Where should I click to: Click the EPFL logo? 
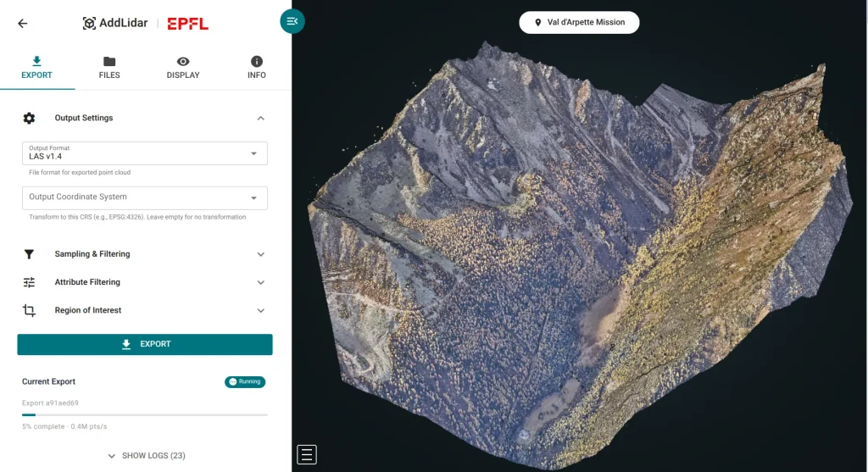187,24
